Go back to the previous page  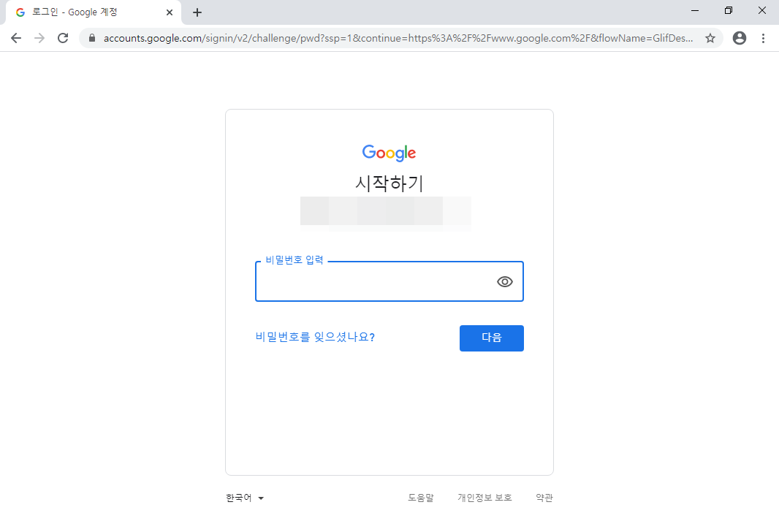16,38
